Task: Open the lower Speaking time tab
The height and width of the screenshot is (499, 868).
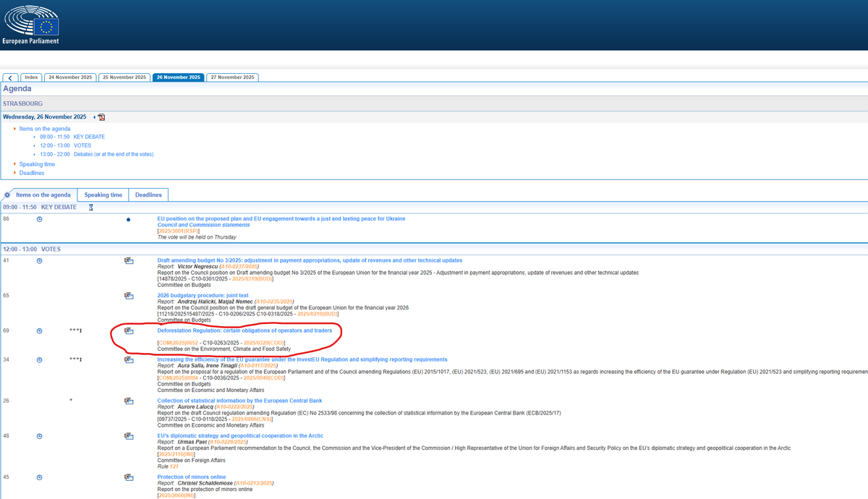Action: (x=103, y=195)
